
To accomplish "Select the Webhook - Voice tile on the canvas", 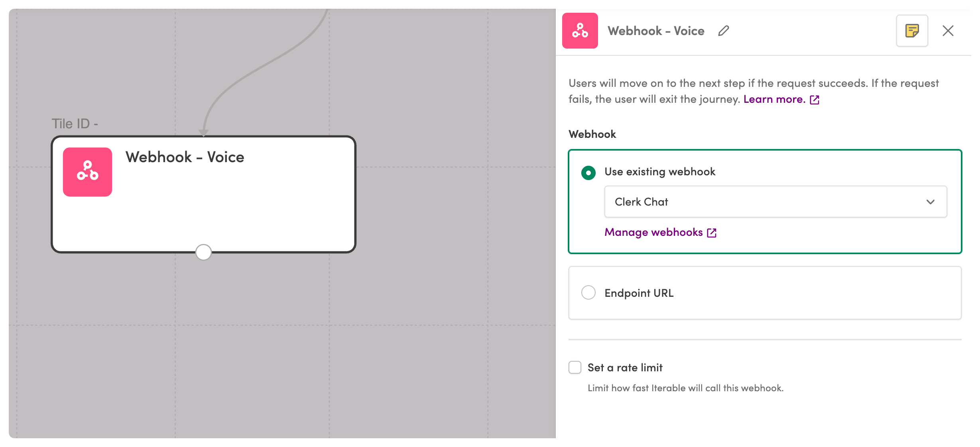I will pos(203,194).
